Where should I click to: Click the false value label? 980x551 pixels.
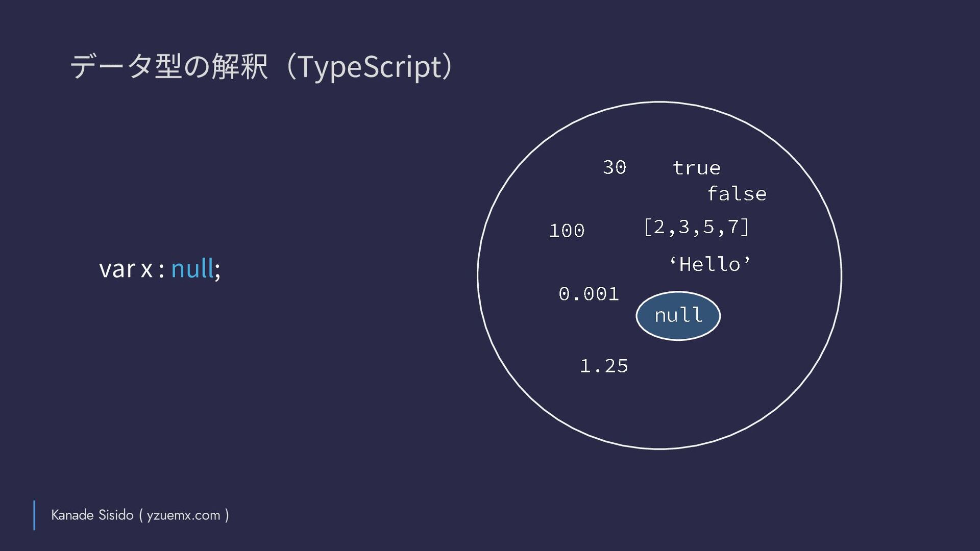click(737, 194)
